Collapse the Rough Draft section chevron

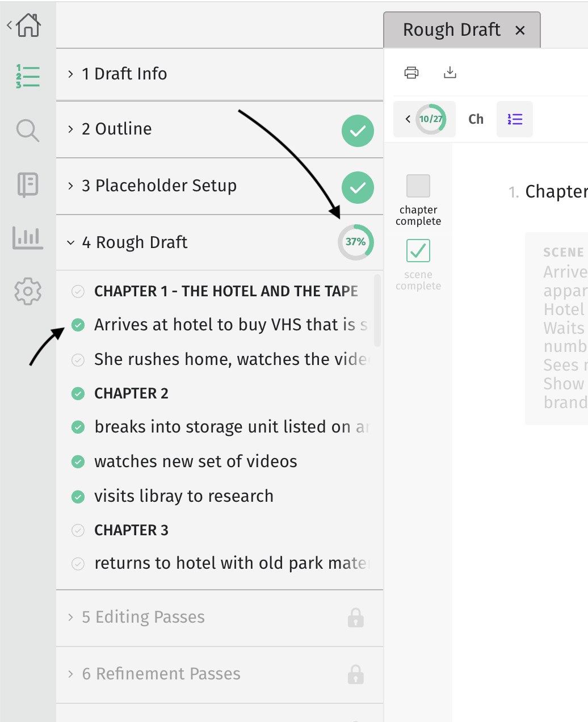[70, 243]
